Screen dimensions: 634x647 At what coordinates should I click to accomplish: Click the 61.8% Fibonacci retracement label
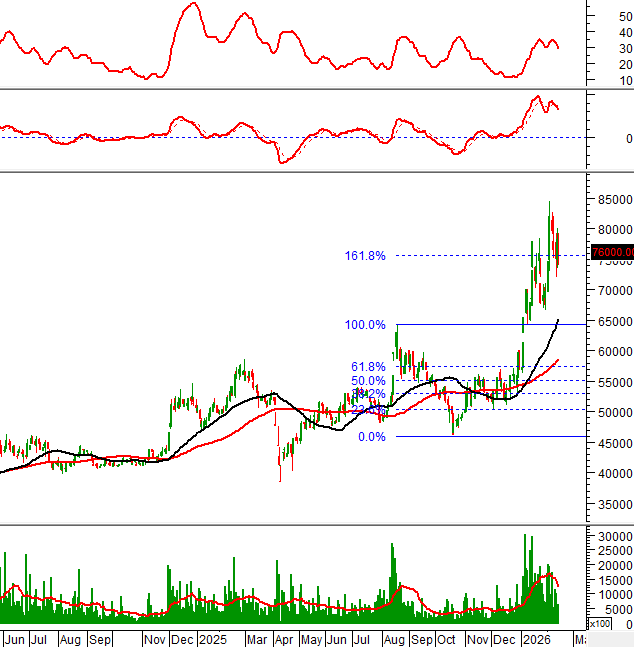point(368,367)
